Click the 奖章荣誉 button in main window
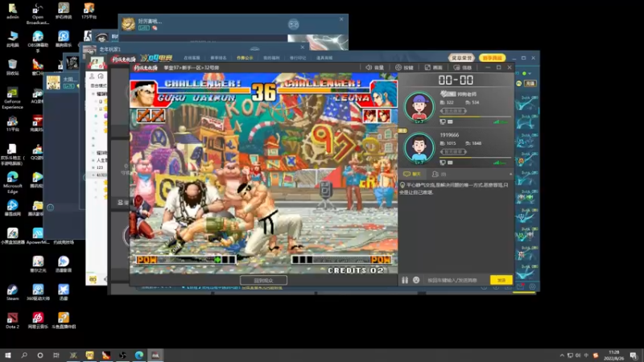The height and width of the screenshot is (362, 644). coord(461,58)
